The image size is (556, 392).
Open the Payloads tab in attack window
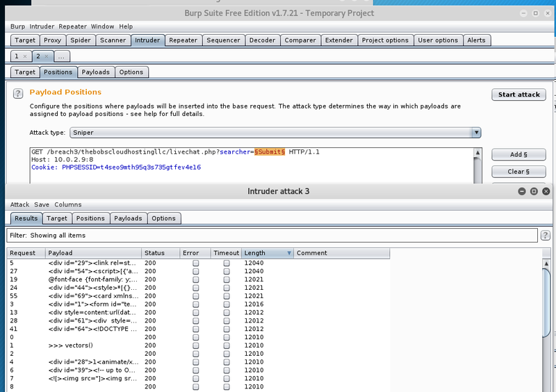(128, 218)
